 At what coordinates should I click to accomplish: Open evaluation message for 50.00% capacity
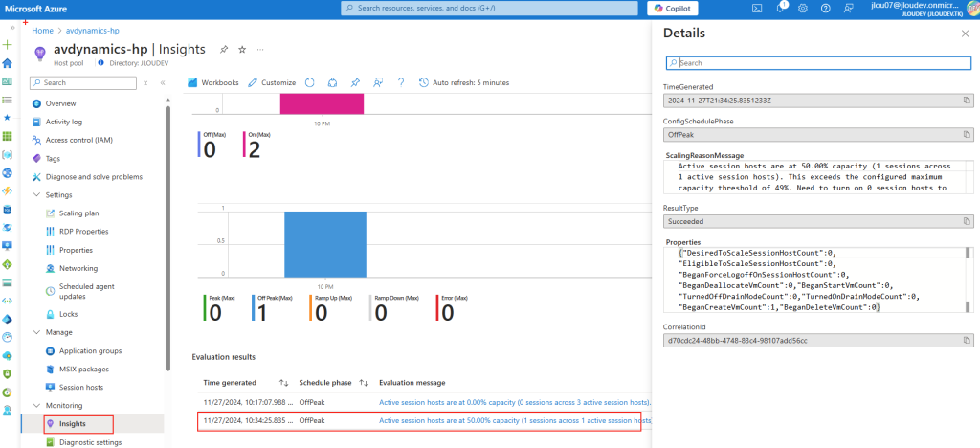point(515,420)
